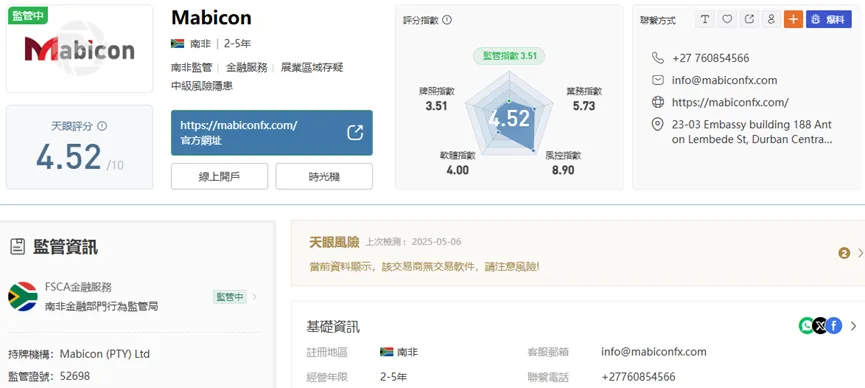Click the WhatsApp icon in 基礎資訊
The width and height of the screenshot is (865, 388).
pos(806,326)
